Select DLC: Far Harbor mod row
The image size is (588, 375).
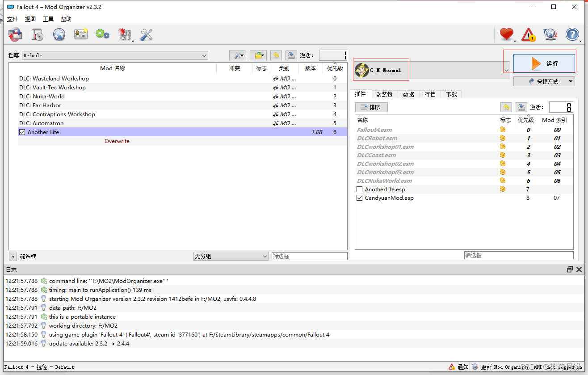pyautogui.click(x=182, y=105)
